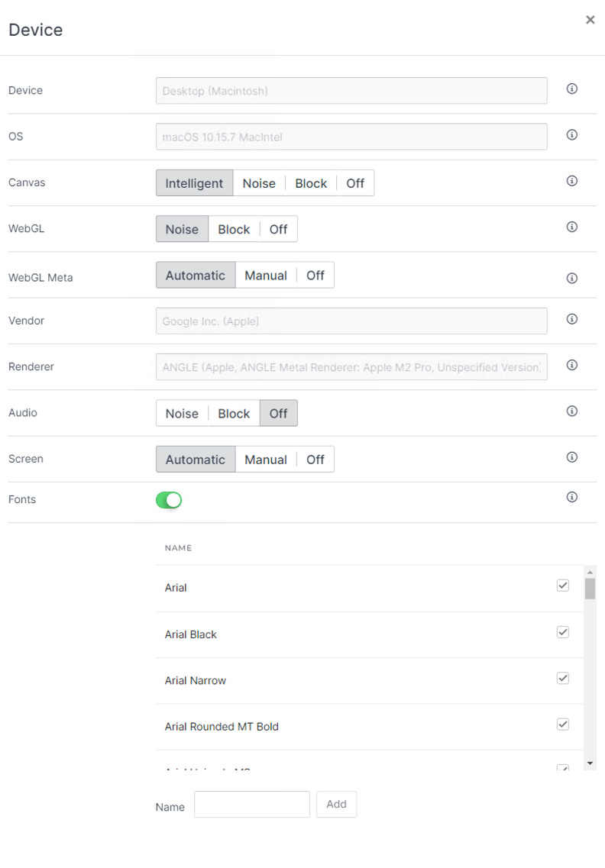Set Canvas to Noise
The image size is (605, 868).
(259, 183)
